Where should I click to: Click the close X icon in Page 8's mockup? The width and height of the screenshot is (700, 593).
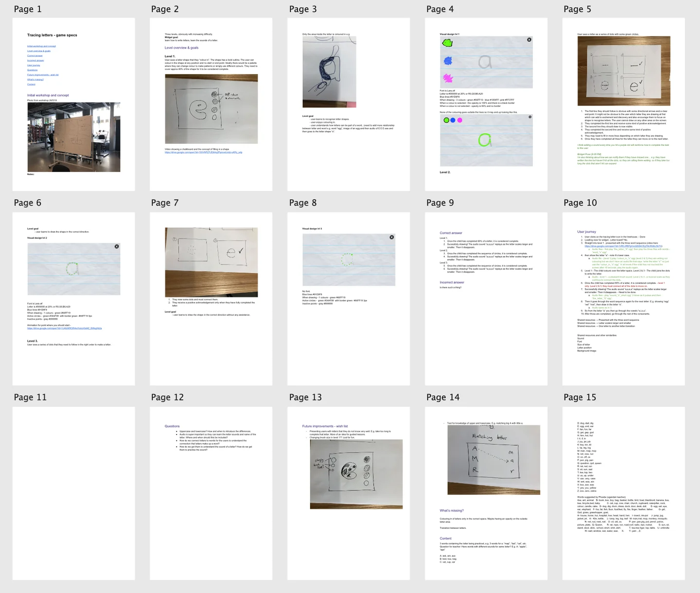[392, 237]
